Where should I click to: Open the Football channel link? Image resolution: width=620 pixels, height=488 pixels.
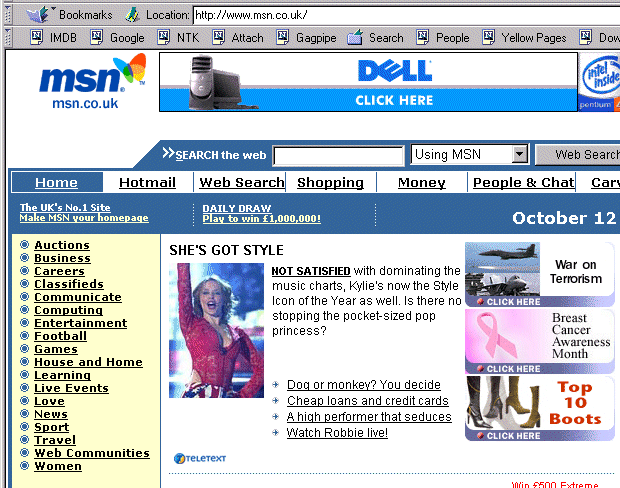tap(60, 336)
